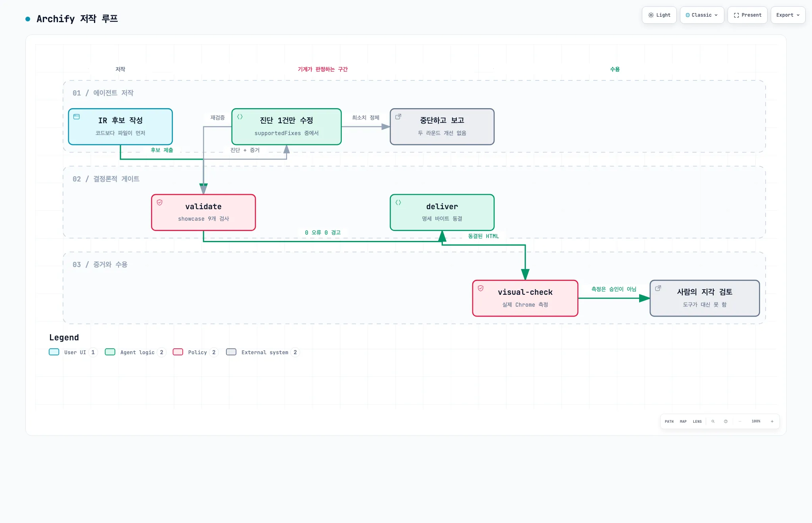Expand the Export dropdown menu
The height and width of the screenshot is (523, 812).
[788, 15]
